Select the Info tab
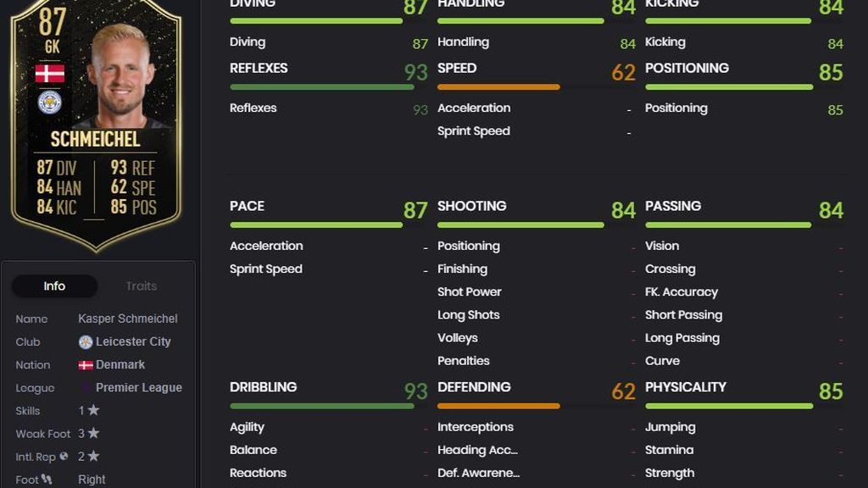868x488 pixels. [x=54, y=286]
